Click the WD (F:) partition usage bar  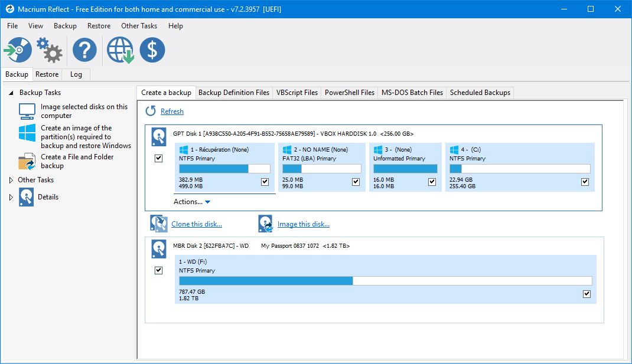pyautogui.click(x=385, y=281)
